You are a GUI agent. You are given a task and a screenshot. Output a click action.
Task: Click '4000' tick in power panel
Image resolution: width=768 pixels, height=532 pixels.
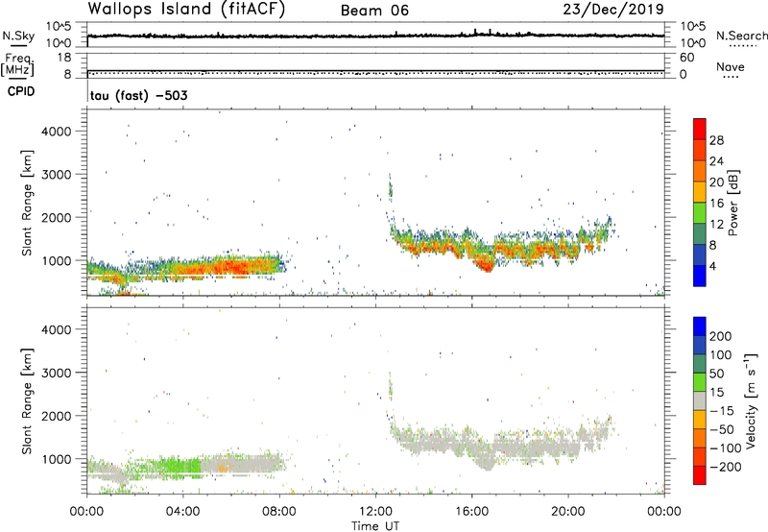(56, 132)
